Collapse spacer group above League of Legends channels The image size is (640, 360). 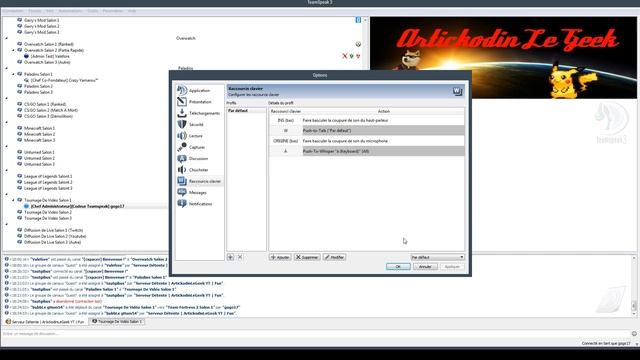click(x=7, y=170)
